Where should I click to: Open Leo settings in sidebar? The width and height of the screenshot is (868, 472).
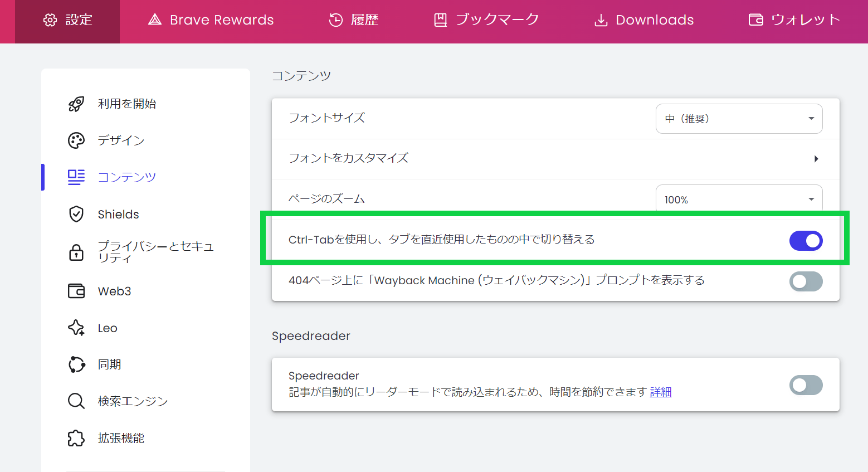108,328
